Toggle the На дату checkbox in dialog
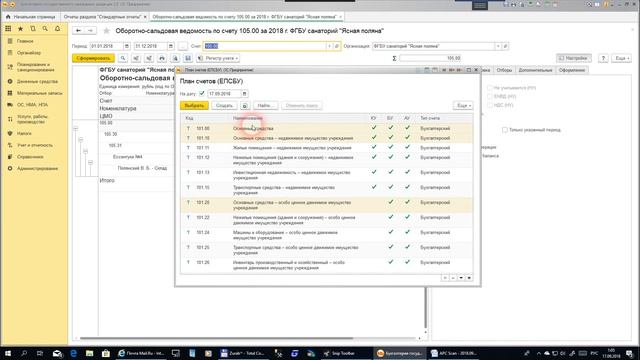Screen dimensions: 640x360 [202, 93]
